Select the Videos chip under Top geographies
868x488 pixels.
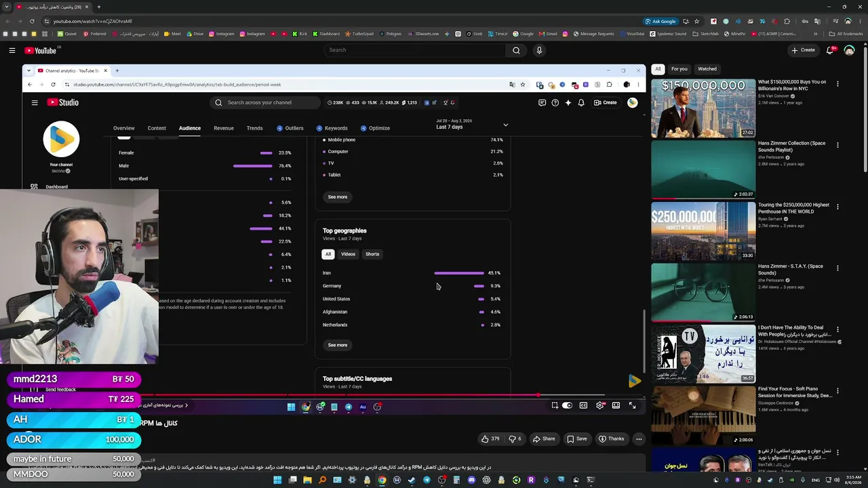click(x=348, y=254)
